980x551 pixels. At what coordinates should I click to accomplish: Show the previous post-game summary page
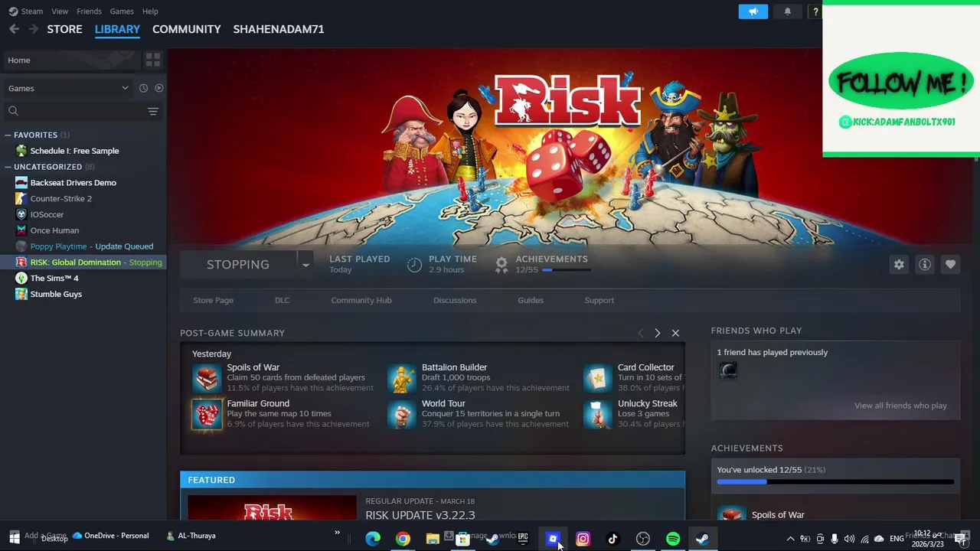coord(641,333)
